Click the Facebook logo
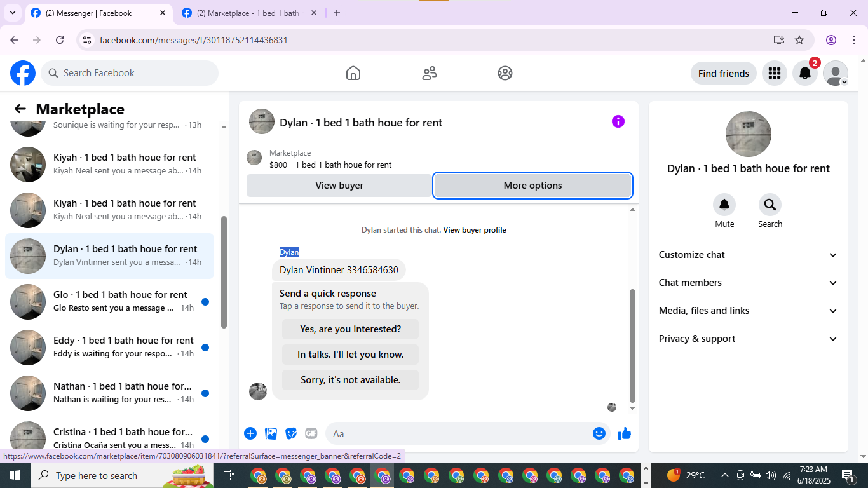This screenshot has width=868, height=488. coord(23,73)
